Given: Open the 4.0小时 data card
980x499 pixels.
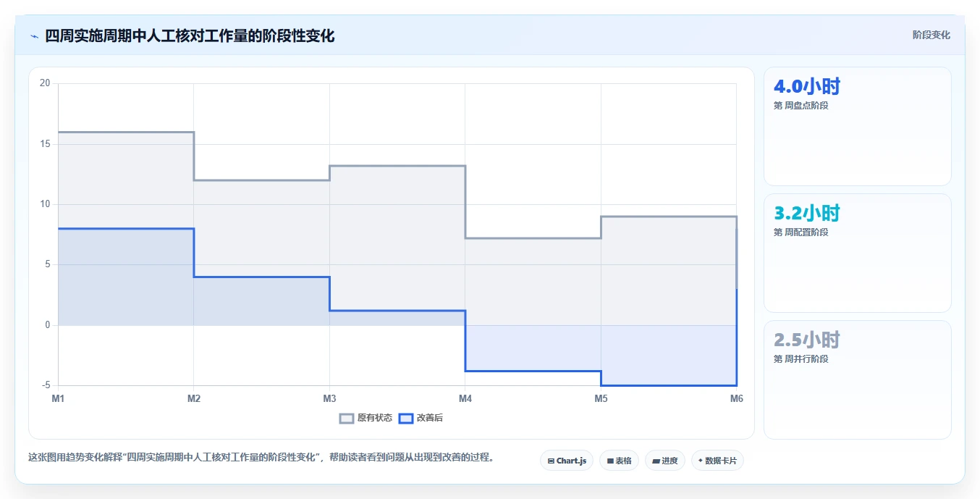Looking at the screenshot, I should [x=858, y=127].
